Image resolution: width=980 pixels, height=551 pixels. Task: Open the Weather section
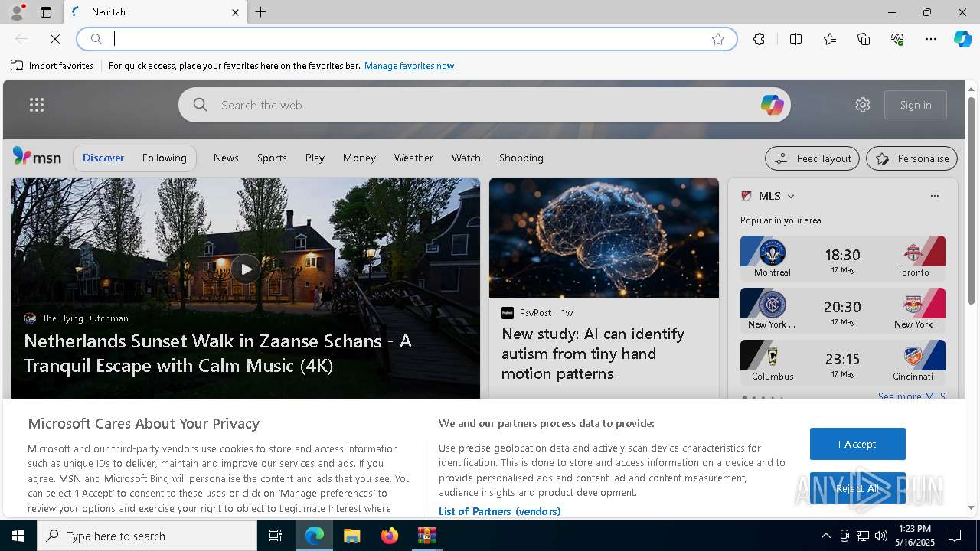click(413, 158)
